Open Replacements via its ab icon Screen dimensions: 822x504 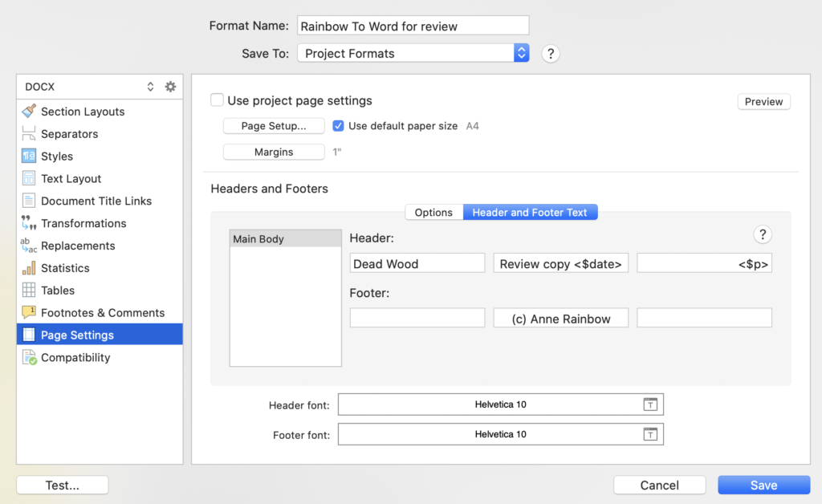coord(29,246)
